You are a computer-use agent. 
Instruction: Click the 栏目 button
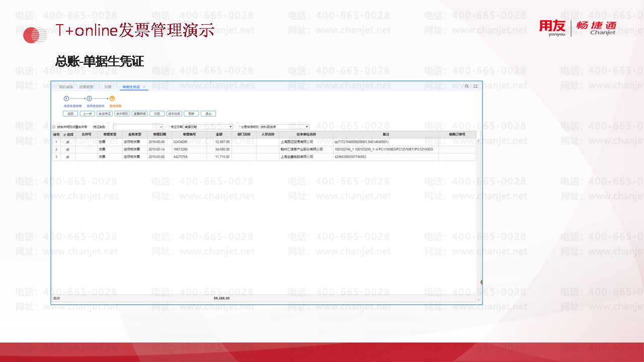157,114
